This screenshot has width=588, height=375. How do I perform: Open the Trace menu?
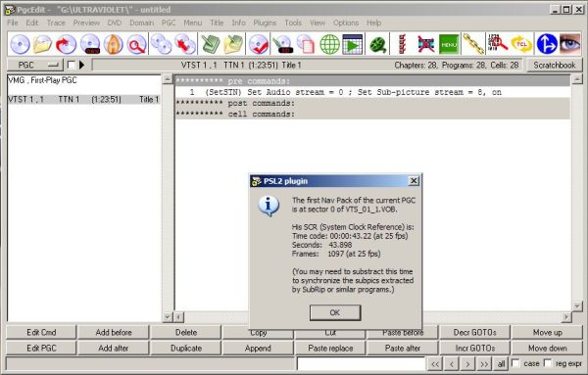pyautogui.click(x=56, y=23)
